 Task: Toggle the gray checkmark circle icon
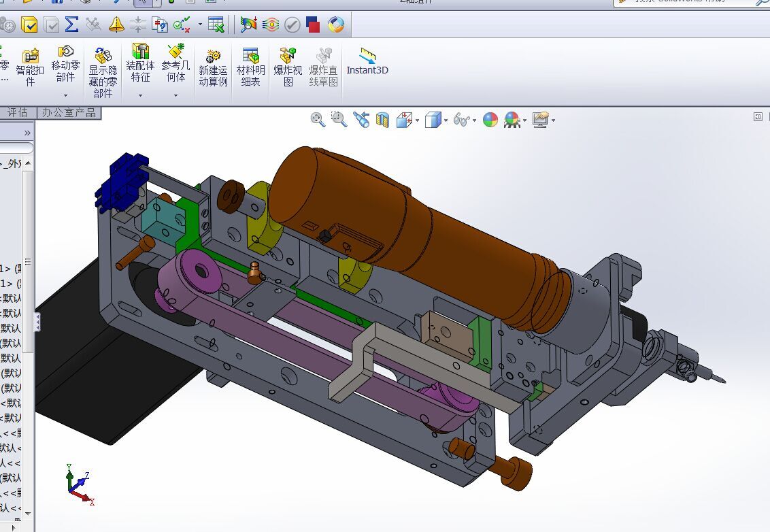[x=292, y=24]
